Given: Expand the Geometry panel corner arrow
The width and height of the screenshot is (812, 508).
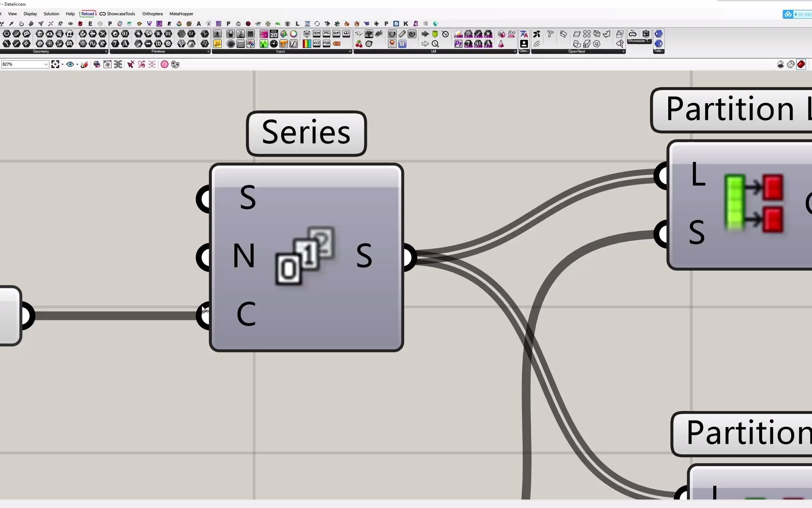Looking at the screenshot, I should [106, 52].
